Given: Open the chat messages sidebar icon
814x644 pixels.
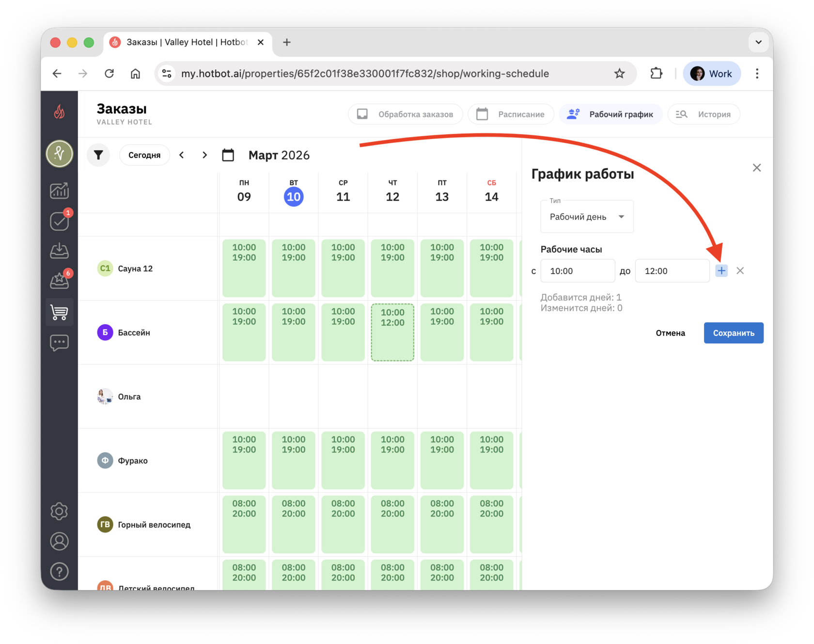Looking at the screenshot, I should pyautogui.click(x=59, y=343).
